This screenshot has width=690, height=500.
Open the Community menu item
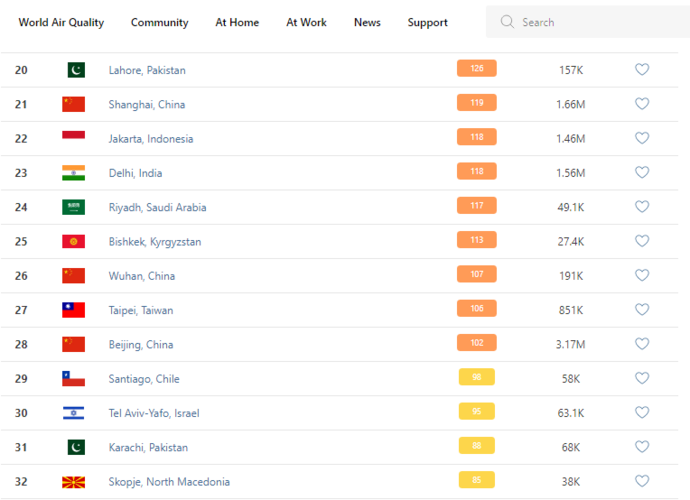[x=159, y=22]
